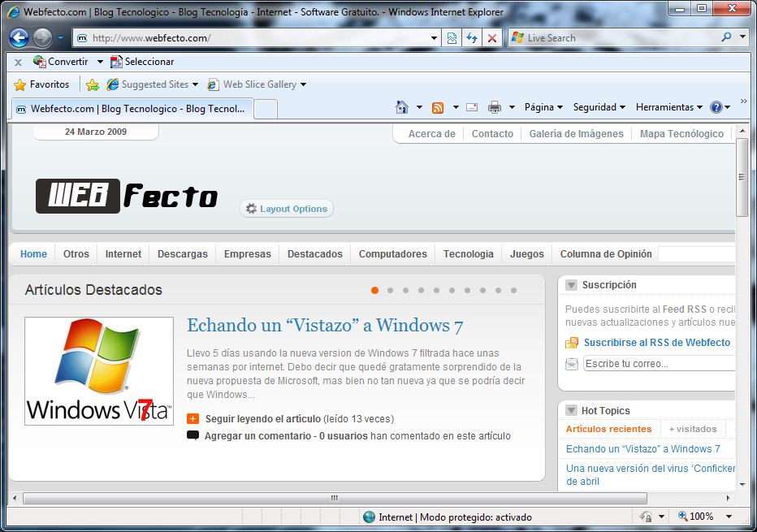Image resolution: width=757 pixels, height=532 pixels.
Task: Click the Read Mail envelope icon
Action: [x=472, y=107]
